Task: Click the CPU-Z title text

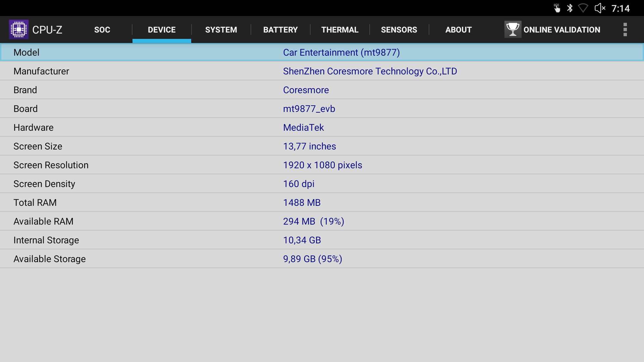Action: click(x=47, y=30)
